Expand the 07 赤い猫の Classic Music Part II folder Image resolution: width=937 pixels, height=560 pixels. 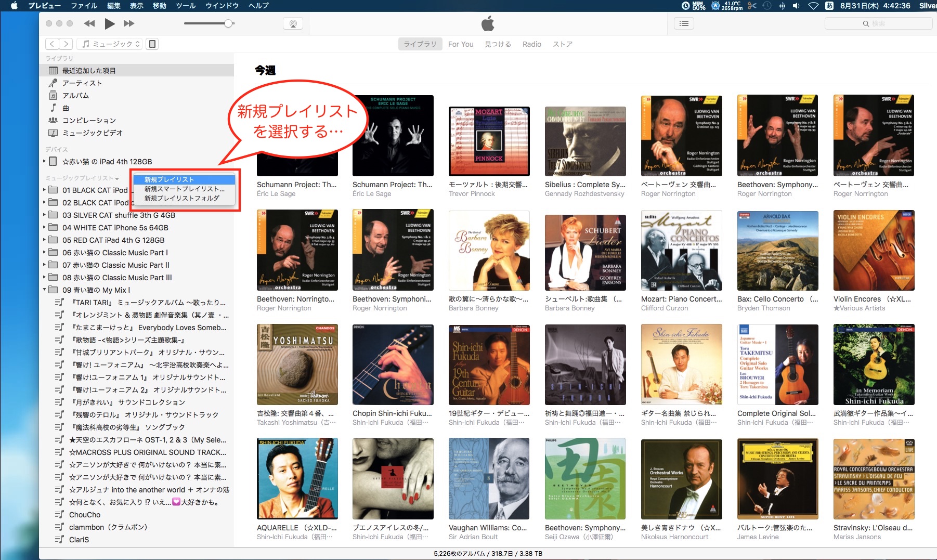pyautogui.click(x=44, y=265)
